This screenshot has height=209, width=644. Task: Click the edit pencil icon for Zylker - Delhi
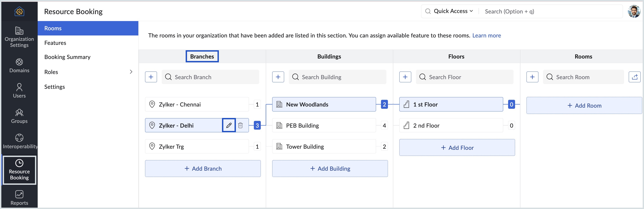pyautogui.click(x=229, y=125)
